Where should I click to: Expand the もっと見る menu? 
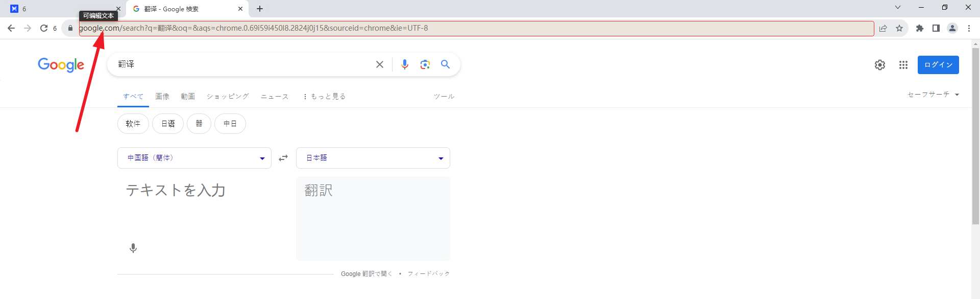[325, 96]
